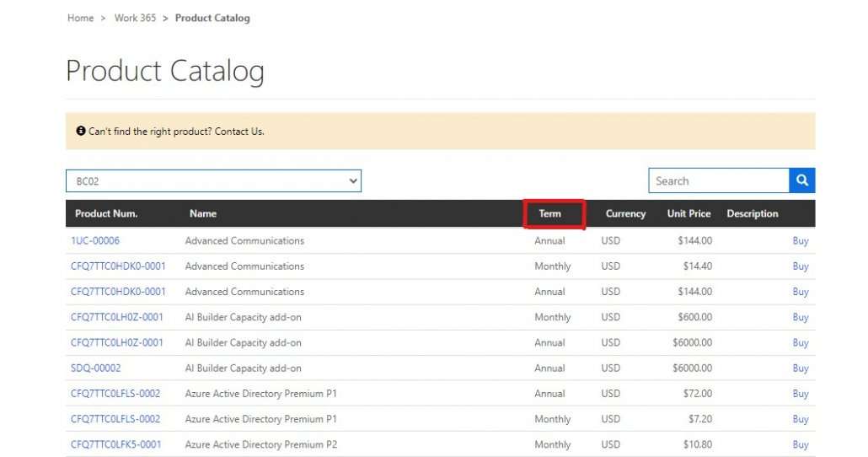
Task: Click AI Builder Capacity add-on for SDQ-00002
Action: [243, 368]
